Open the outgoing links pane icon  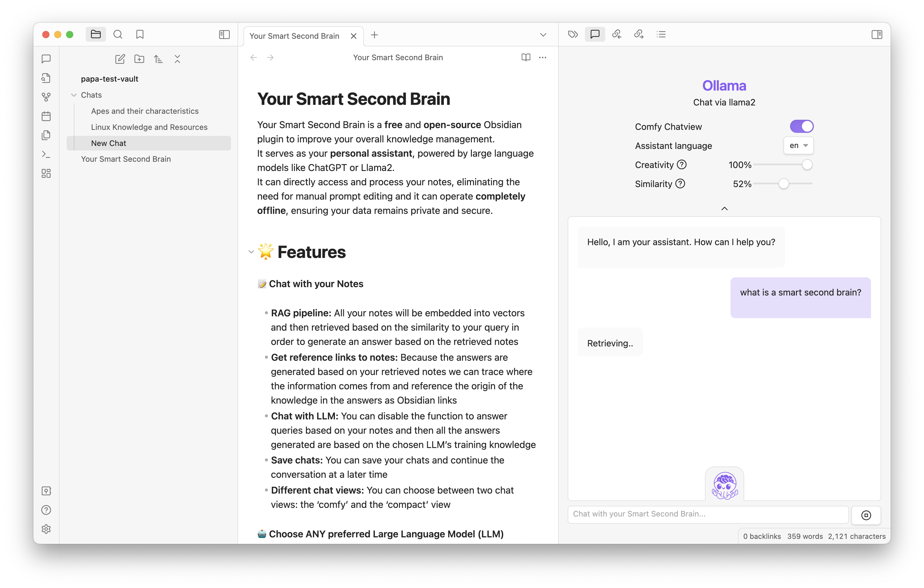[x=639, y=35]
